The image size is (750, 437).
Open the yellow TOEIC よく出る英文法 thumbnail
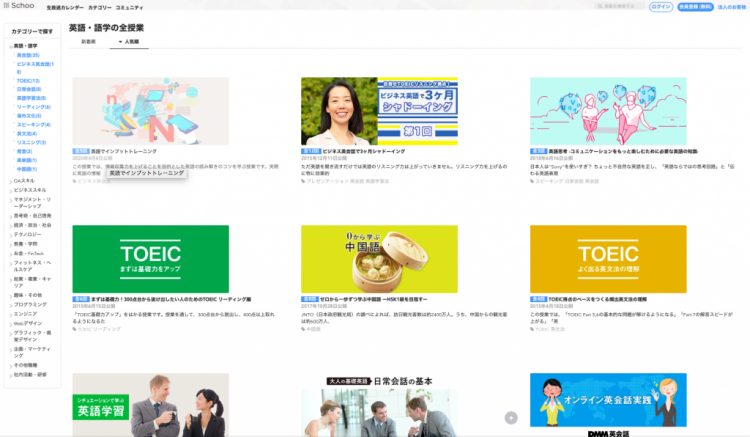(x=608, y=259)
